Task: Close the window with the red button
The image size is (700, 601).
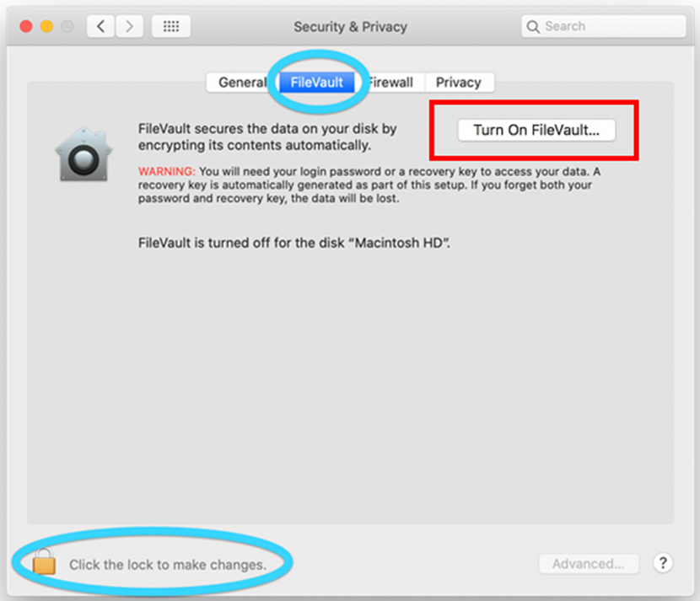Action: 26,26
